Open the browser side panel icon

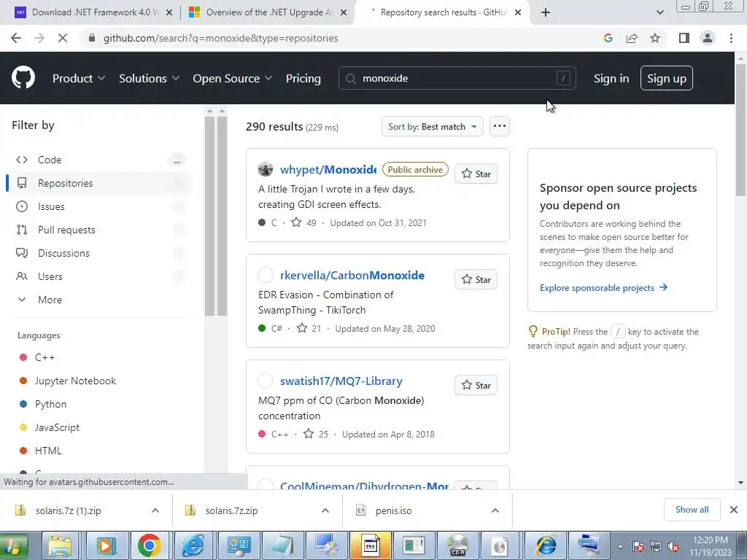[684, 38]
